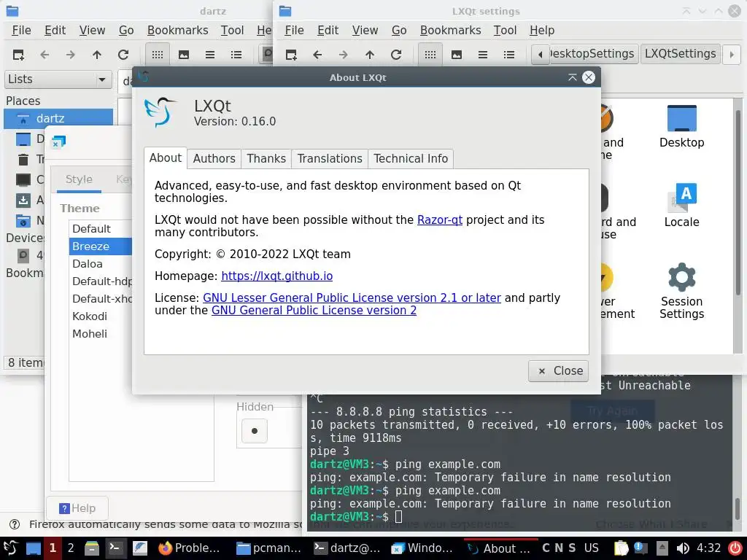Click the show desktop icon on the panel
This screenshot has width=747, height=560.
(x=34, y=548)
